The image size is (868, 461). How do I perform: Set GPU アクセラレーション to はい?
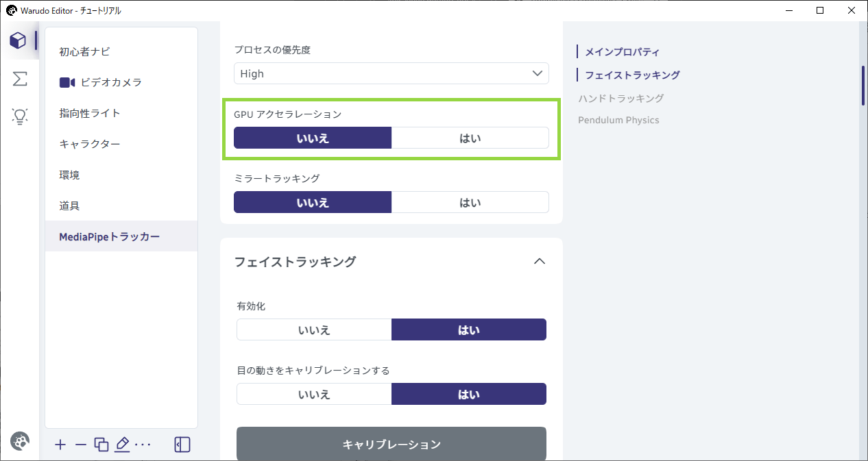[x=470, y=138]
